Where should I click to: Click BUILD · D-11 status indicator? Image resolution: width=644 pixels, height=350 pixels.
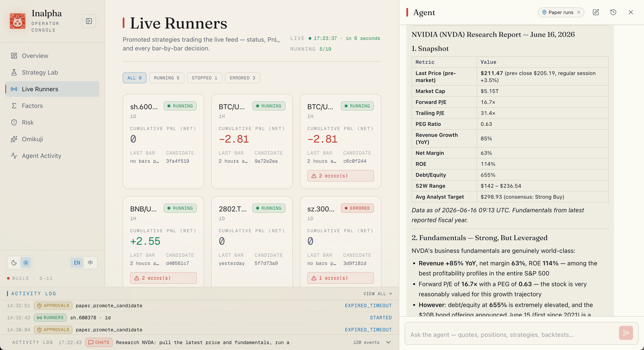[x=30, y=278]
